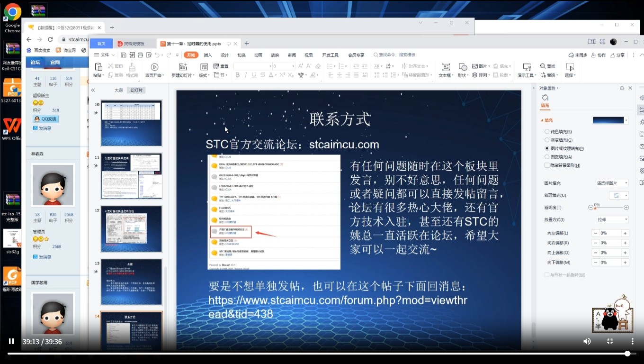
Task: Switch to the Outline (大纲) panel tab
Action: pos(118,90)
